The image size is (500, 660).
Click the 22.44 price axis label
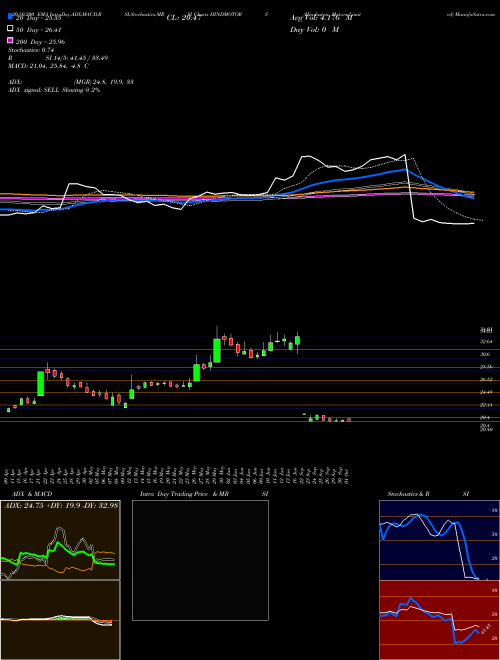(x=486, y=405)
